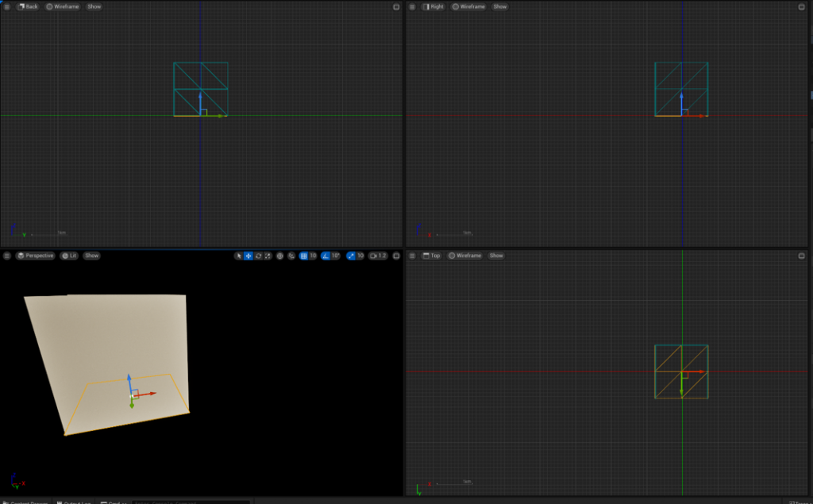Open the surface snapping options icon
Viewport: 813px width, 504px height.
point(291,256)
